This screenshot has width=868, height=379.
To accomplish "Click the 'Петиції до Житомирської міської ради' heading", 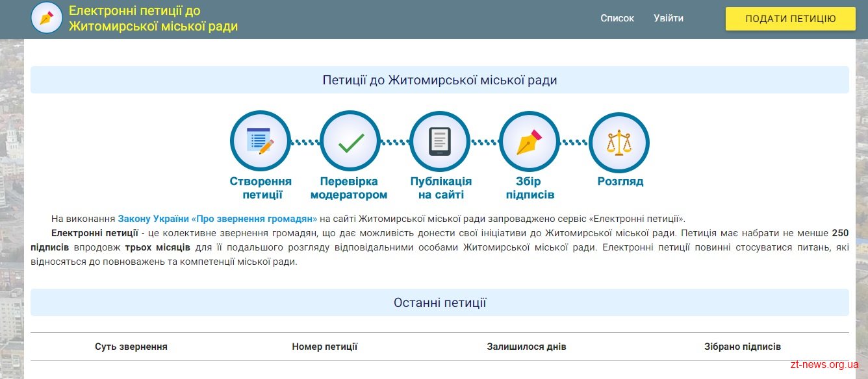I will pyautogui.click(x=440, y=80).
